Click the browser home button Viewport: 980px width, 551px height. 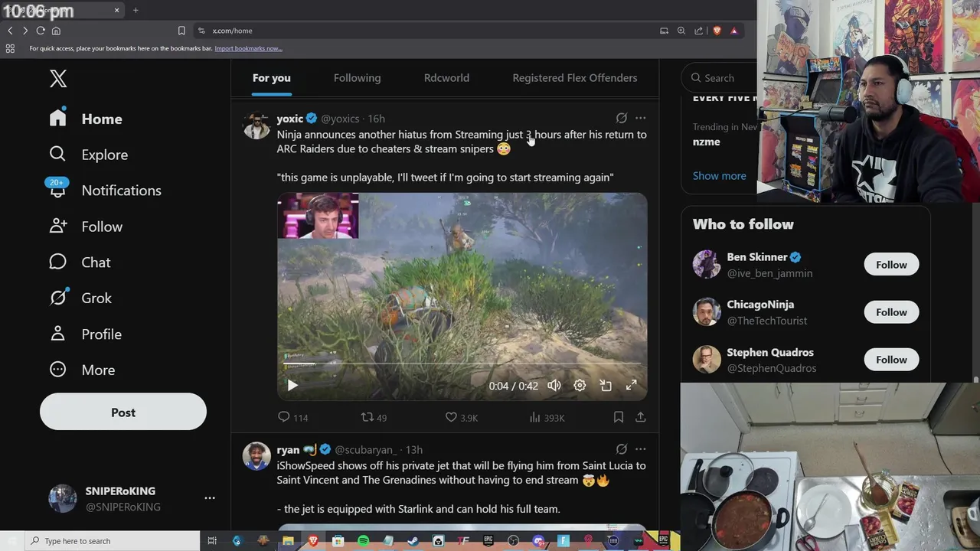click(56, 31)
